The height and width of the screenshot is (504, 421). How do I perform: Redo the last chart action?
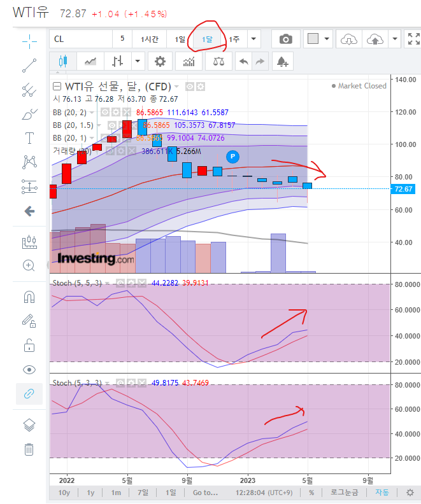tap(260, 61)
